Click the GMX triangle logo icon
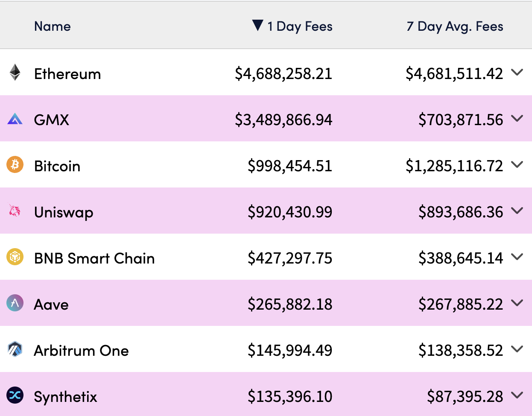Image resolution: width=532 pixels, height=416 pixels. [15, 119]
